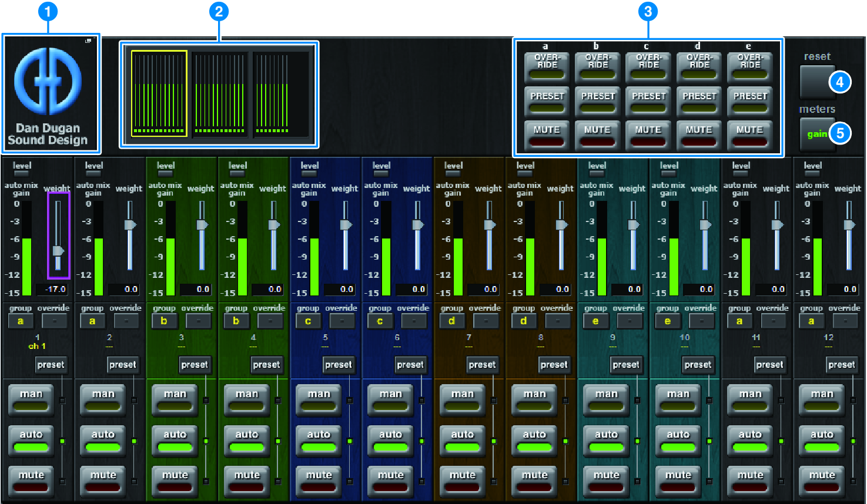Image resolution: width=867 pixels, height=504 pixels.
Task: Click the pop-out icon above the logo
Action: click(88, 41)
